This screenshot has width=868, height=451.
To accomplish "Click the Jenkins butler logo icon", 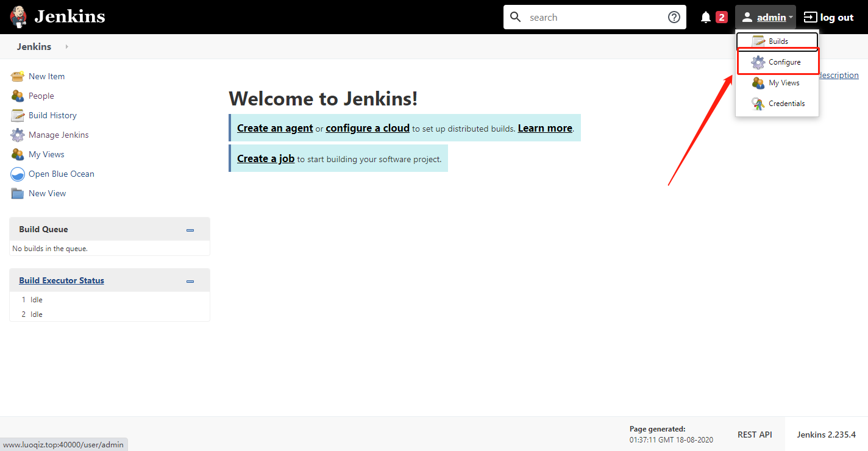I will (18, 17).
